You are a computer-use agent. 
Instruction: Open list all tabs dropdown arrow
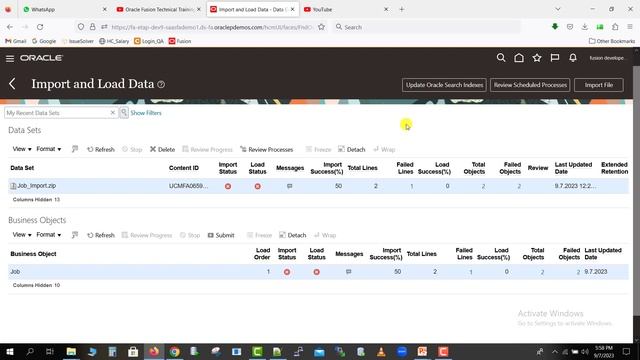coord(558,9)
